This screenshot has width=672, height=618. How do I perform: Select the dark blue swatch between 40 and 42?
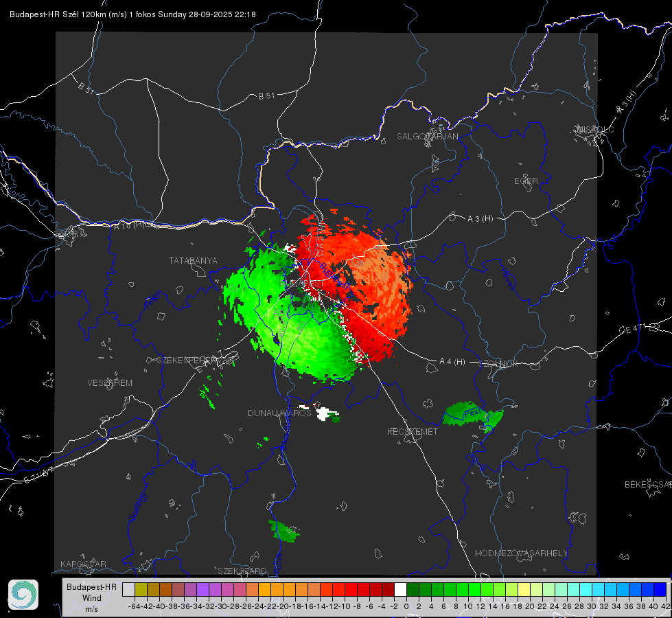(660, 589)
